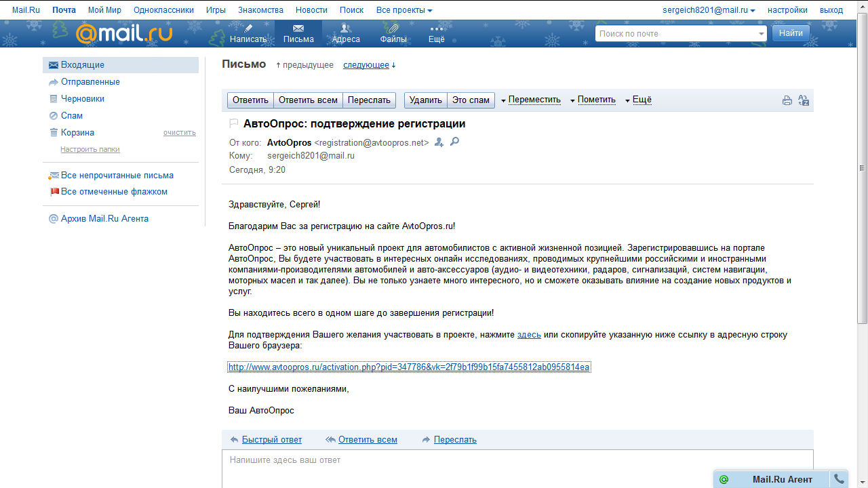The width and height of the screenshot is (868, 488).
Task: Open the Входящие folder
Action: click(121, 65)
